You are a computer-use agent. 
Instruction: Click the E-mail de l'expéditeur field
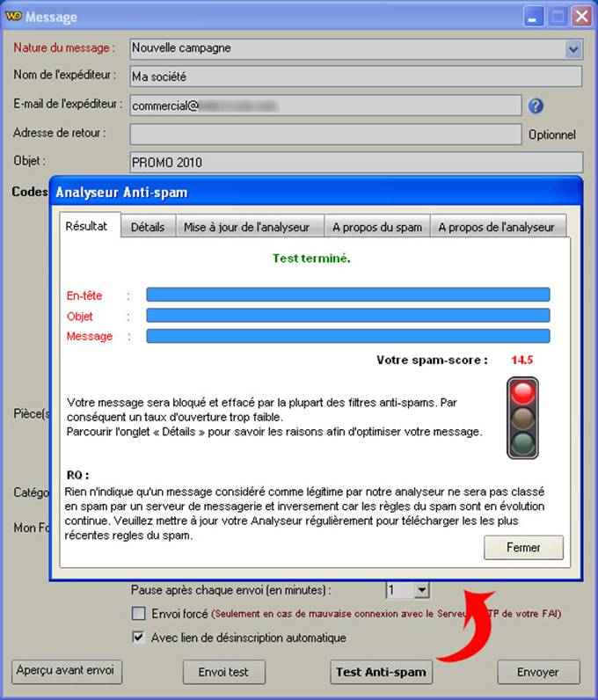point(325,106)
